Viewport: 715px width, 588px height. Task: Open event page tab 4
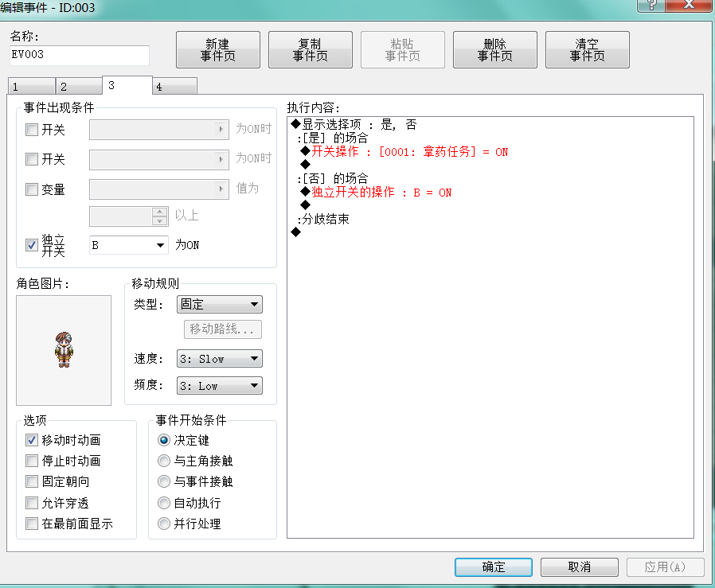click(x=175, y=86)
